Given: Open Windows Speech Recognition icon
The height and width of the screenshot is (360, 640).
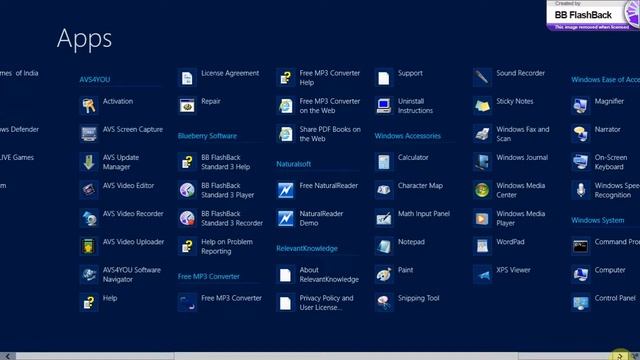Looking at the screenshot, I should point(580,190).
